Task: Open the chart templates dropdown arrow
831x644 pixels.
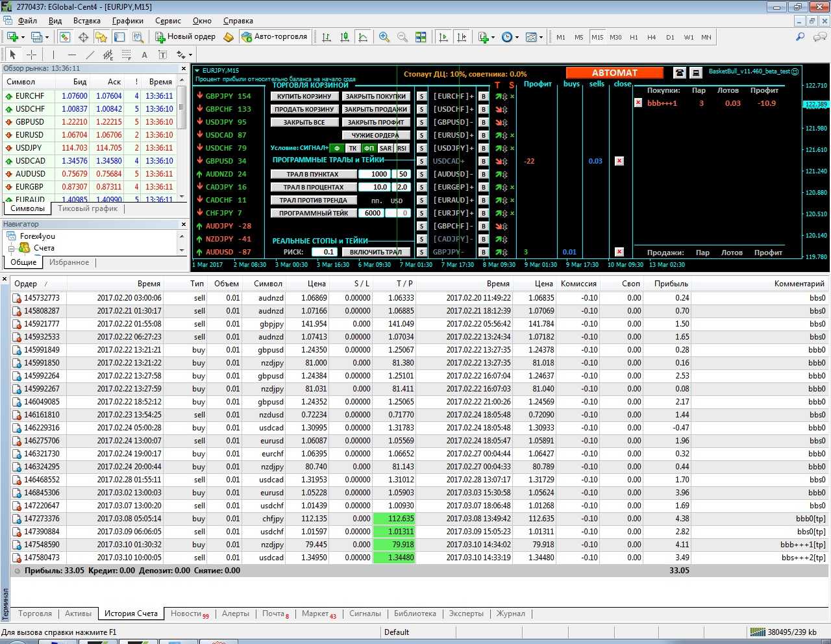Action: coord(541,38)
